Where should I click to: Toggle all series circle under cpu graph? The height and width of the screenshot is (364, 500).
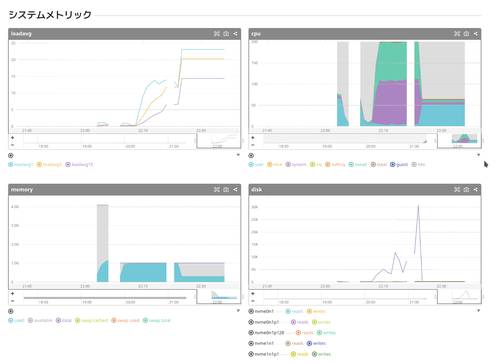pos(251,155)
